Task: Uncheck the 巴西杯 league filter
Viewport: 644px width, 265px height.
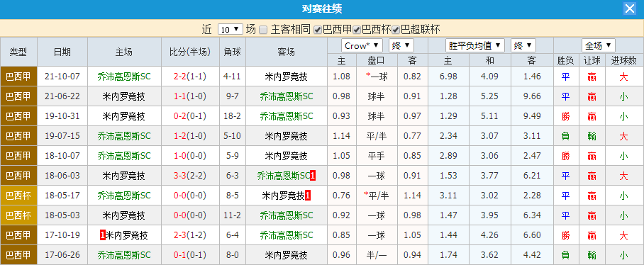Action: click(357, 30)
